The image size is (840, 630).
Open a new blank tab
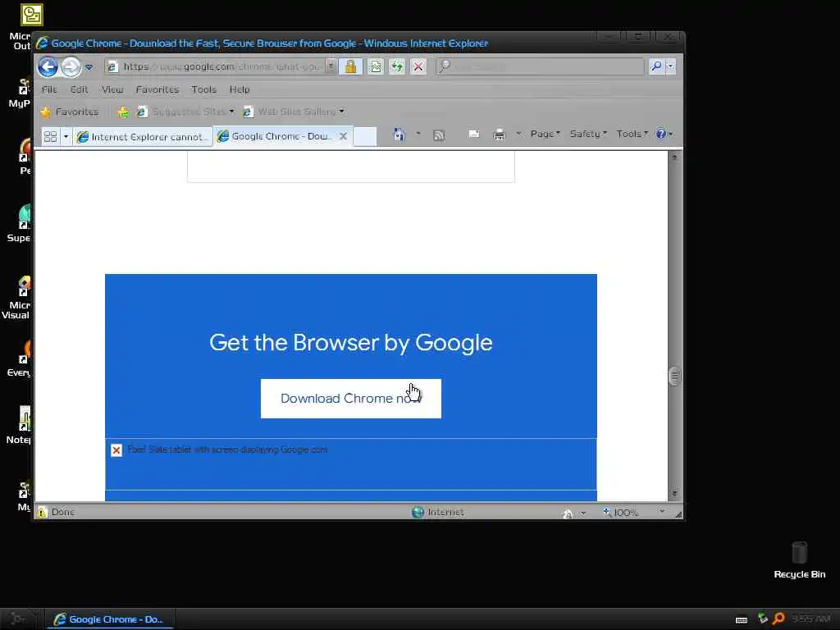365,136
